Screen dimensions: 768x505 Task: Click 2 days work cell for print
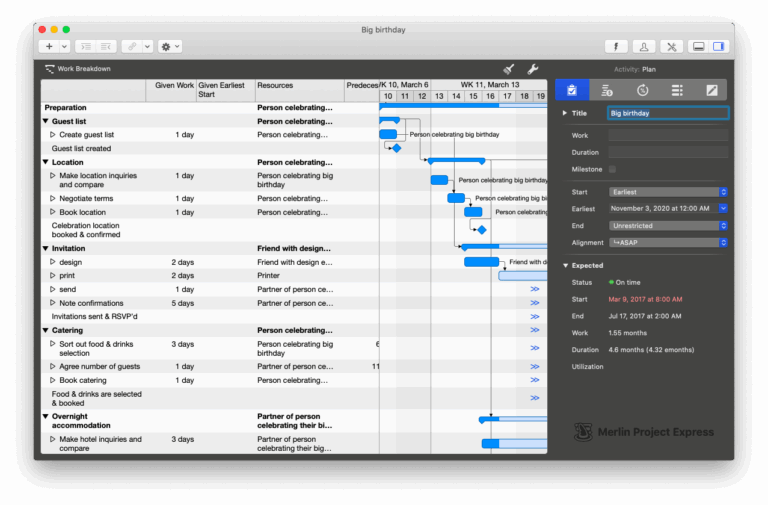(182, 276)
